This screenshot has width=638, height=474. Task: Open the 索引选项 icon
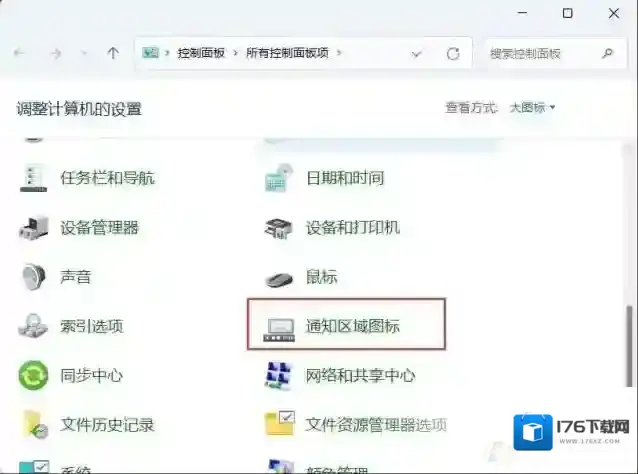pyautogui.click(x=33, y=326)
